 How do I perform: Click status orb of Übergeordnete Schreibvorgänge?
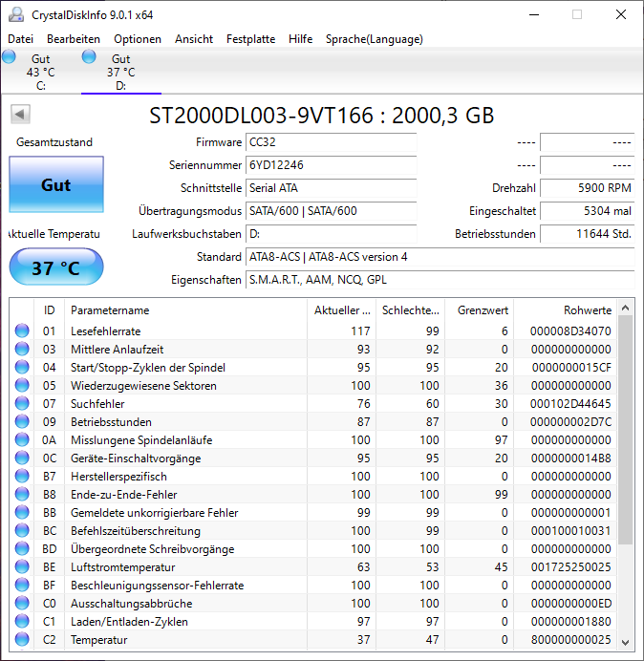coord(22,548)
